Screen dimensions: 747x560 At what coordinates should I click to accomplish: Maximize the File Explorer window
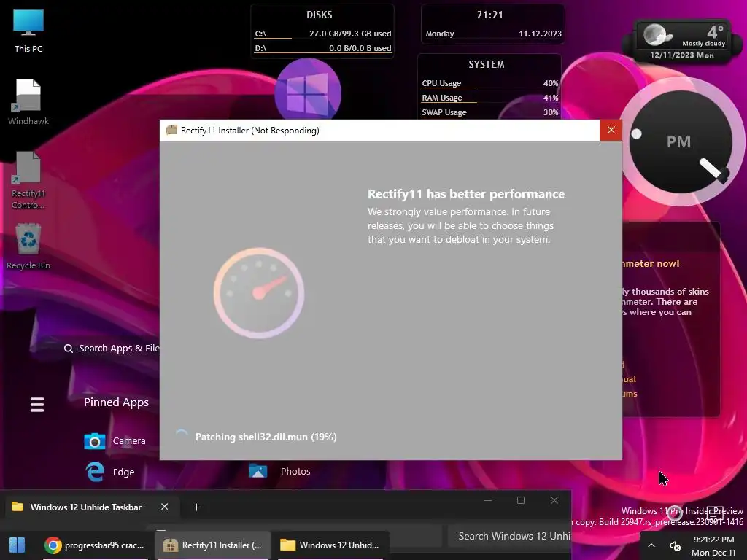pos(521,500)
